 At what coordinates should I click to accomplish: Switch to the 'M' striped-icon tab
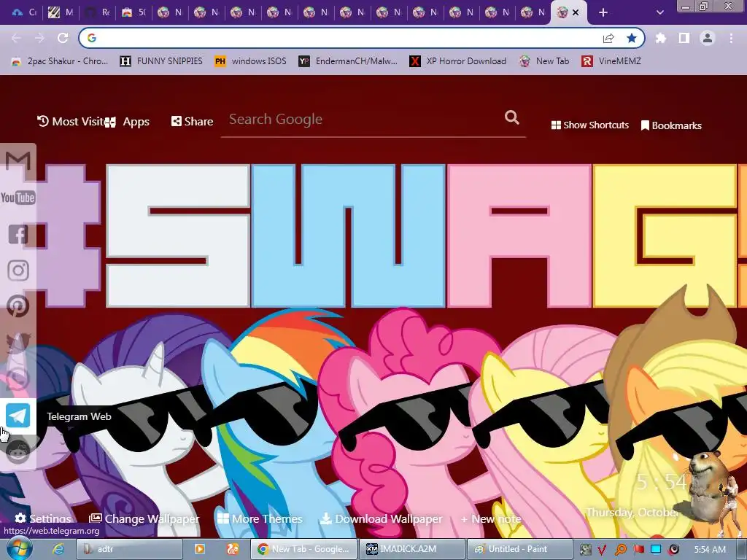61,13
